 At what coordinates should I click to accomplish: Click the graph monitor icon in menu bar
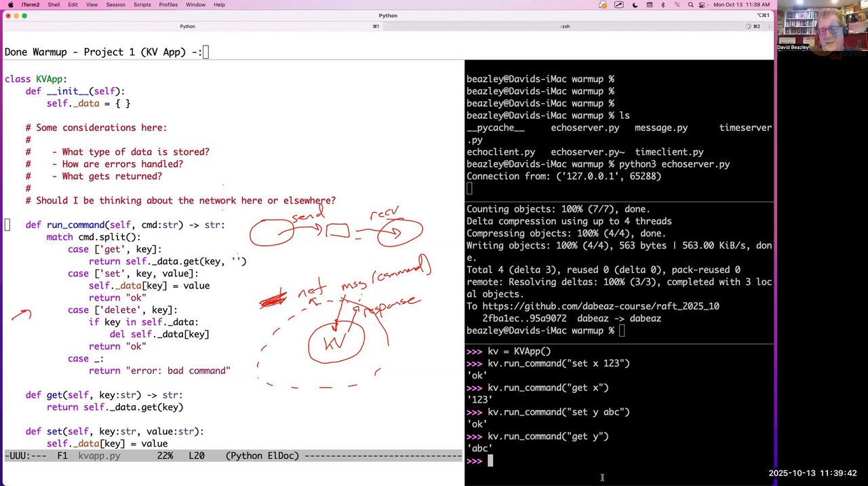coord(618,5)
